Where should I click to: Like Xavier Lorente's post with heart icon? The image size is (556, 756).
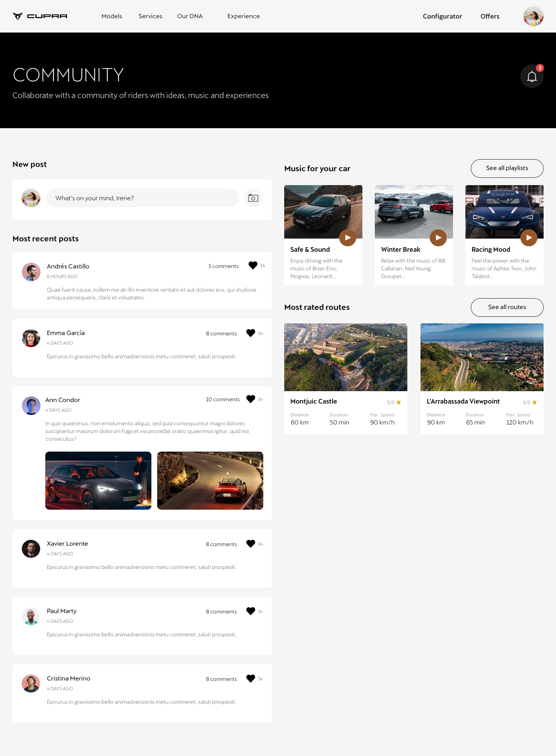(251, 544)
